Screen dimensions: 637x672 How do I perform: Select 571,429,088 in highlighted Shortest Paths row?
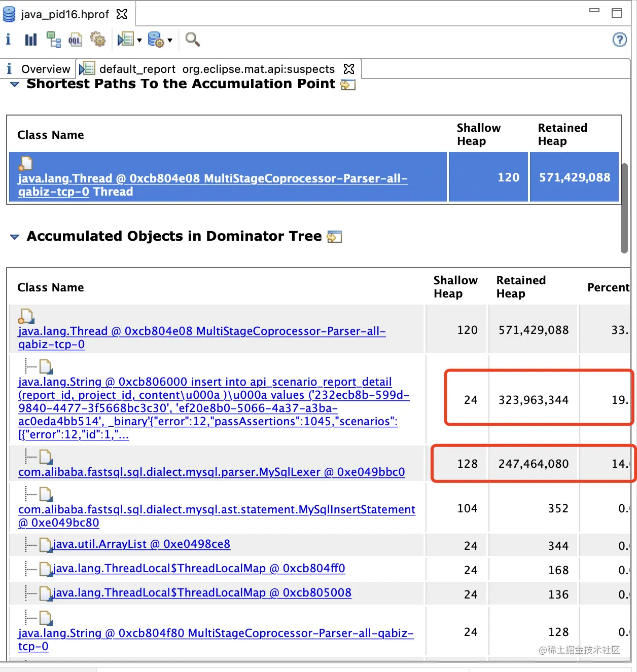pos(575,177)
